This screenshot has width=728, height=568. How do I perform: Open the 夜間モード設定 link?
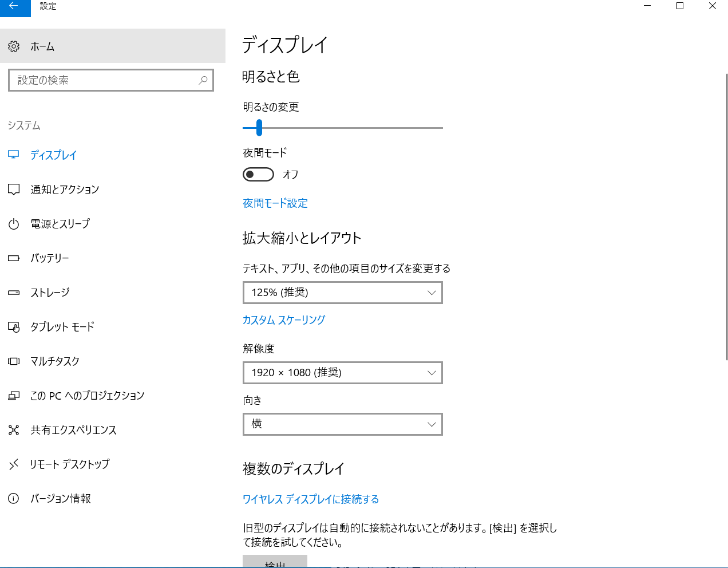[x=275, y=203]
